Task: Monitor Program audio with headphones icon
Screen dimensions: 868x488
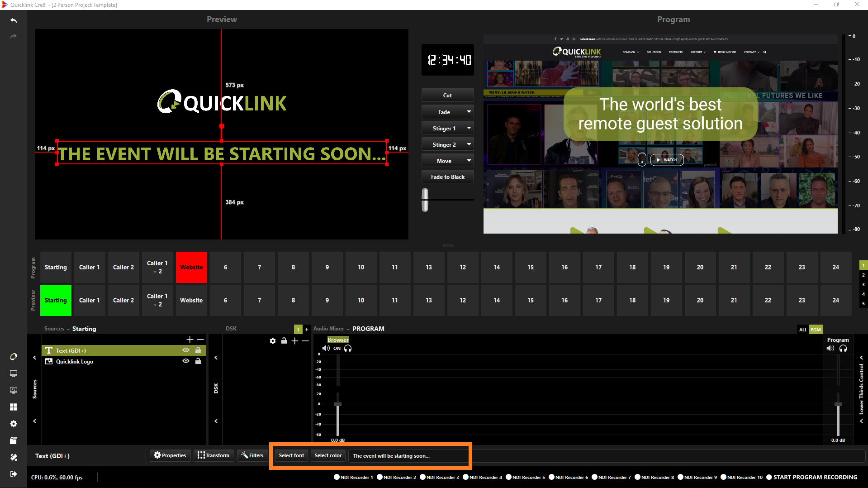Action: click(843, 348)
